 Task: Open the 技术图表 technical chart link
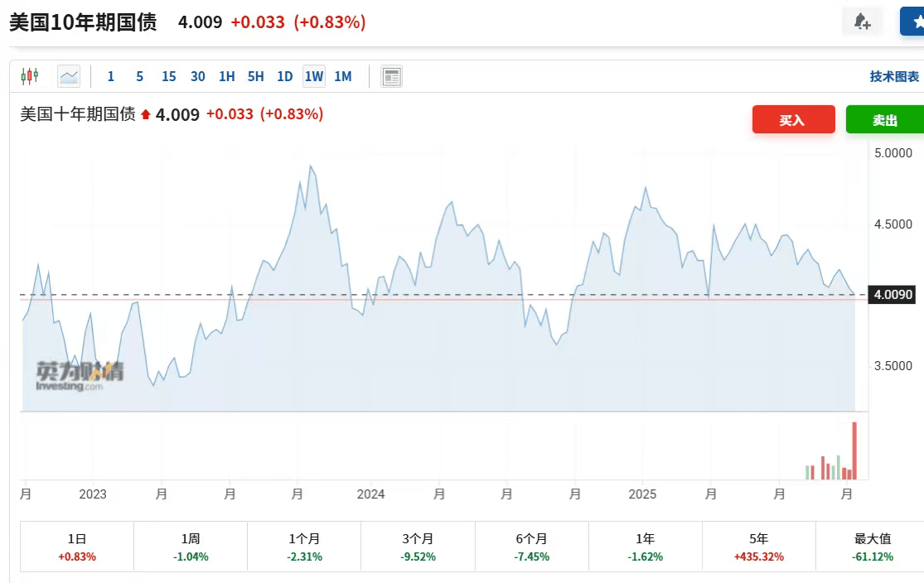(x=894, y=76)
